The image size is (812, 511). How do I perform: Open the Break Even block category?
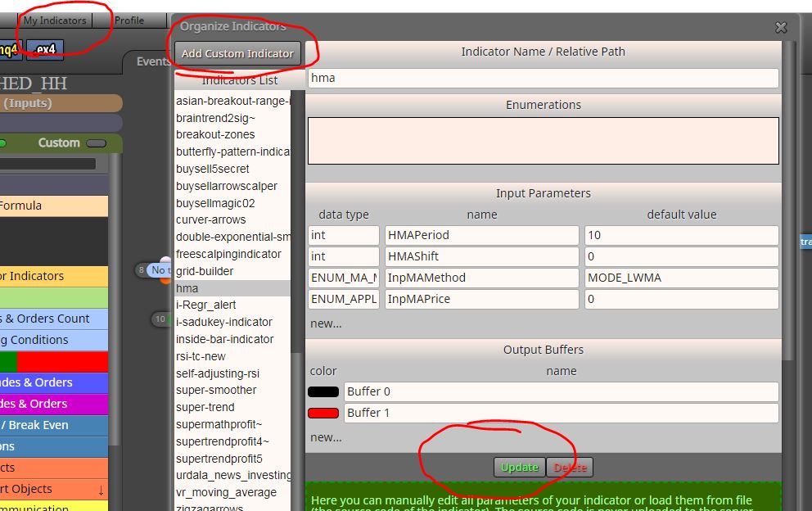(x=54, y=425)
